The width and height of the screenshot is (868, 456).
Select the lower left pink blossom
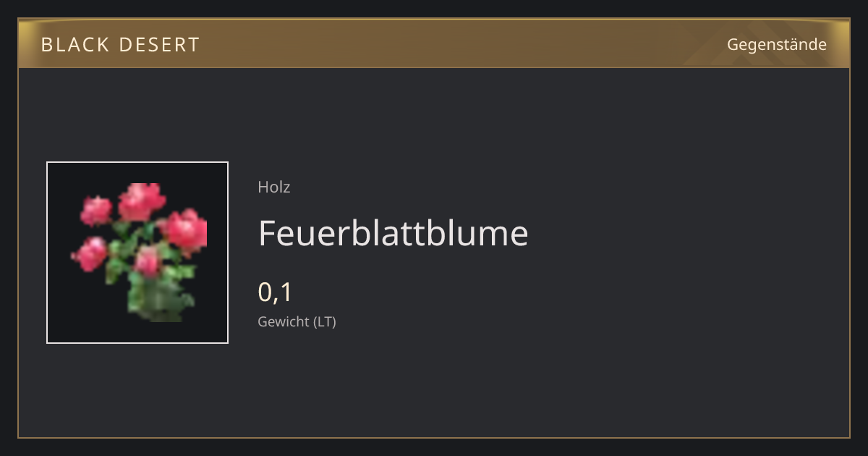90,254
